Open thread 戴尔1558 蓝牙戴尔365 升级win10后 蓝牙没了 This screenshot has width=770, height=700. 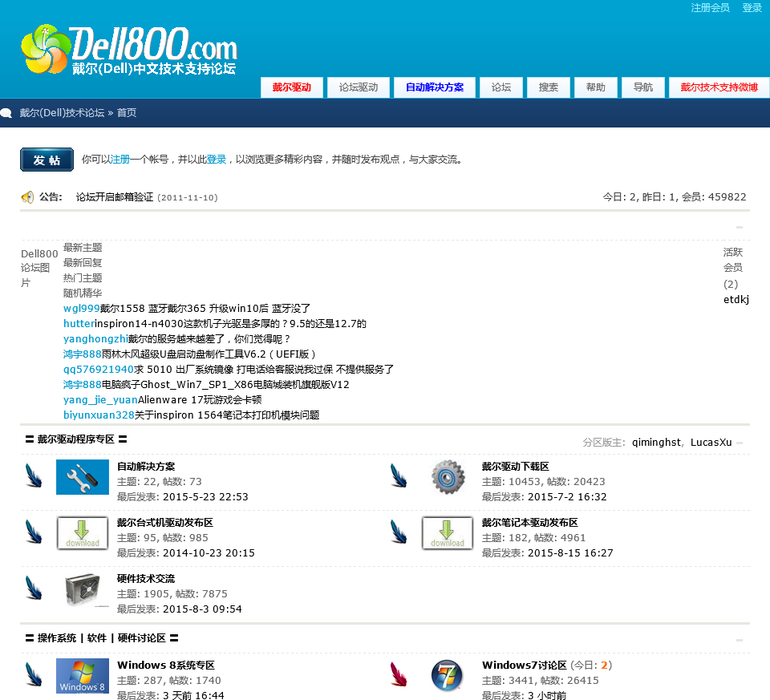[205, 308]
